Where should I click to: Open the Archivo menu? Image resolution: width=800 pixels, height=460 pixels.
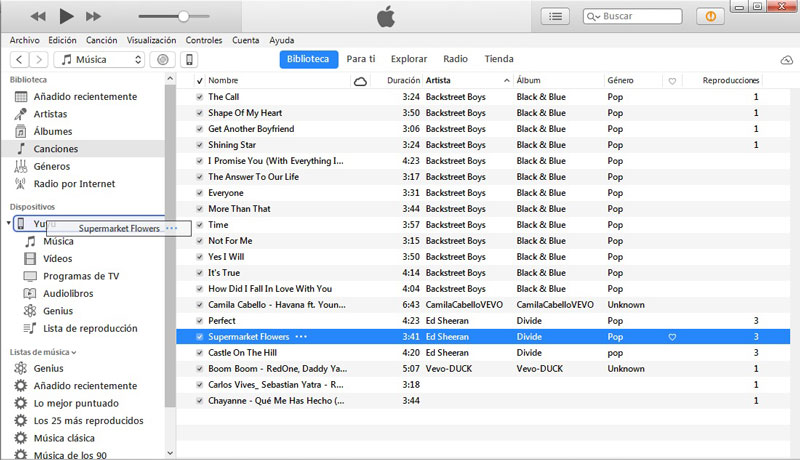point(24,40)
